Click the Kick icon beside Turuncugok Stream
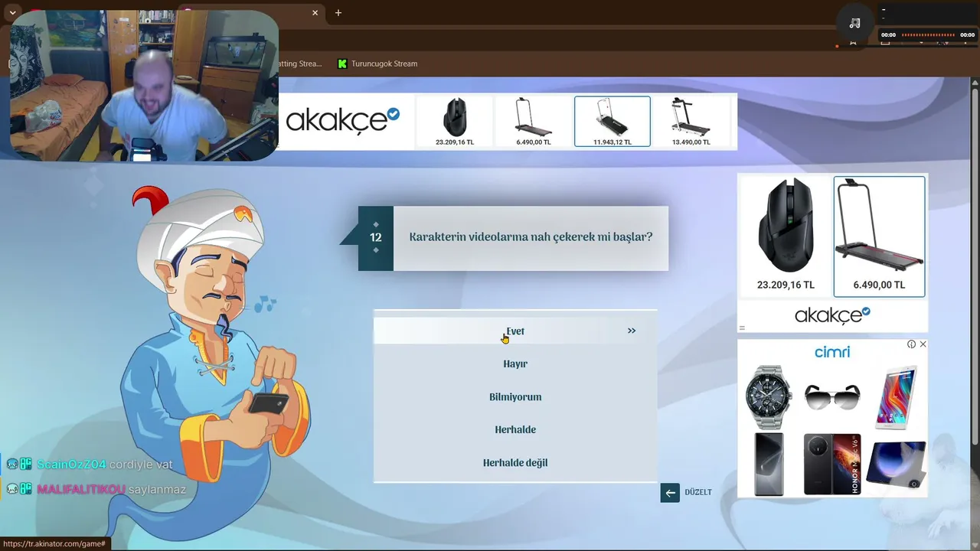Screen dimensions: 980x551 (x=342, y=64)
